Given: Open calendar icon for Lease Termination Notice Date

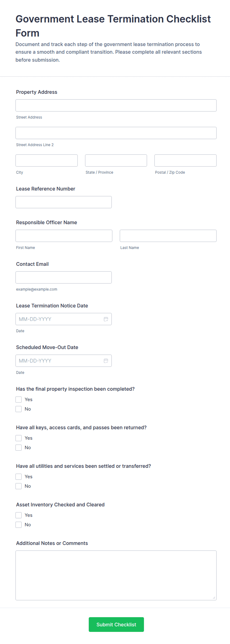Looking at the screenshot, I should (x=106, y=319).
